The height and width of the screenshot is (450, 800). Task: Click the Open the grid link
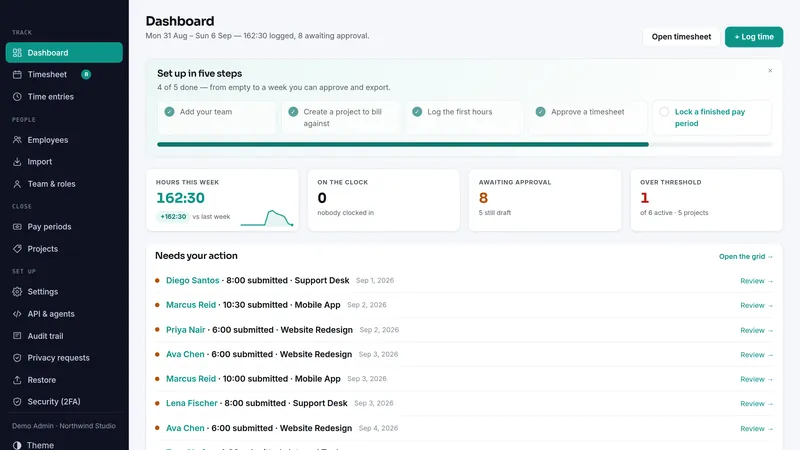[746, 257]
